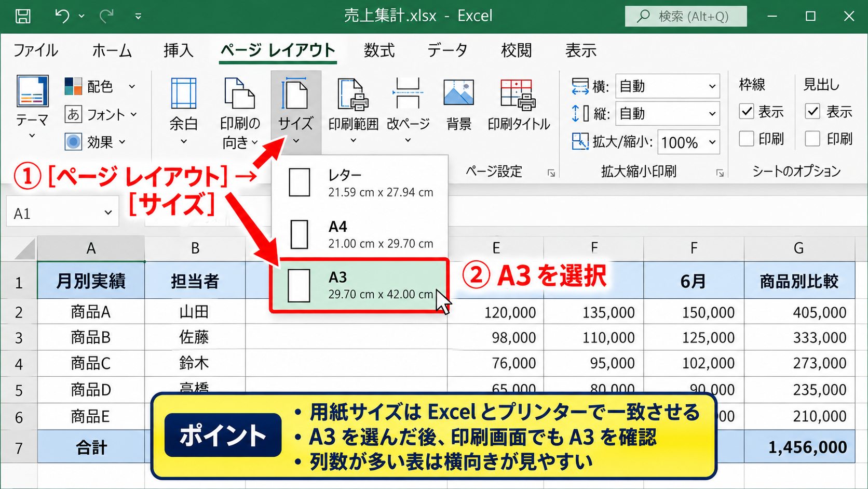This screenshot has height=489, width=868.
Task: Click cell 商品E
Action: coord(91,416)
